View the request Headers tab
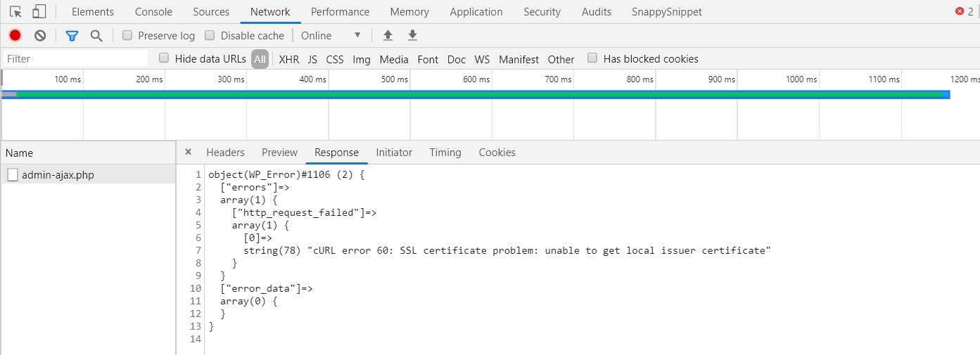This screenshot has height=355, width=980. coord(225,153)
